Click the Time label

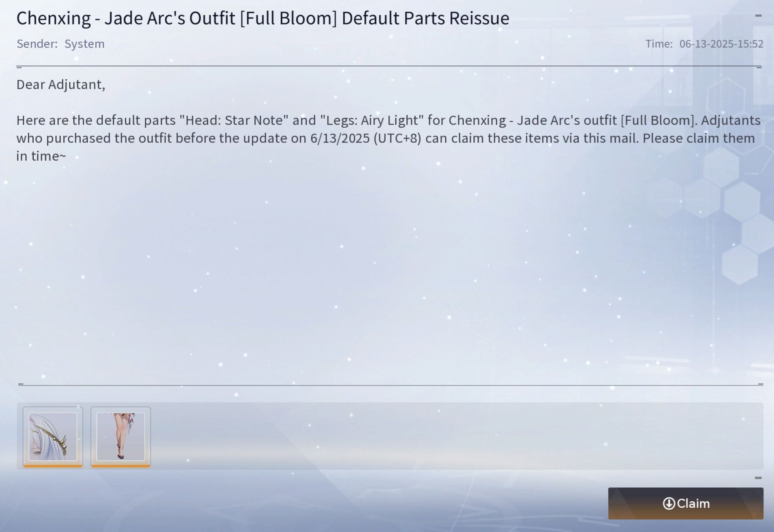pyautogui.click(x=659, y=44)
